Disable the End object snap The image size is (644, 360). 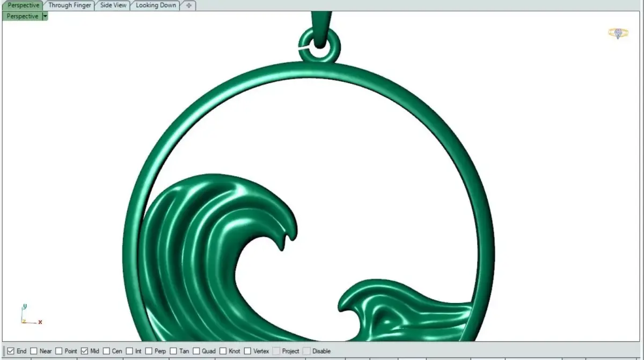pos(11,351)
